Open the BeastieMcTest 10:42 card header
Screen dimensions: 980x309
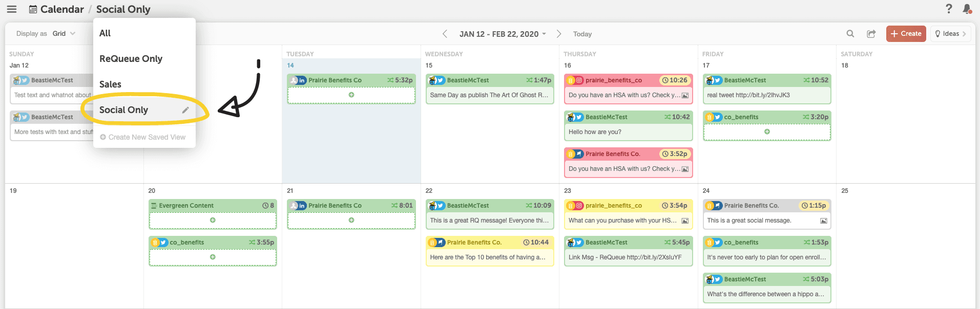point(629,117)
